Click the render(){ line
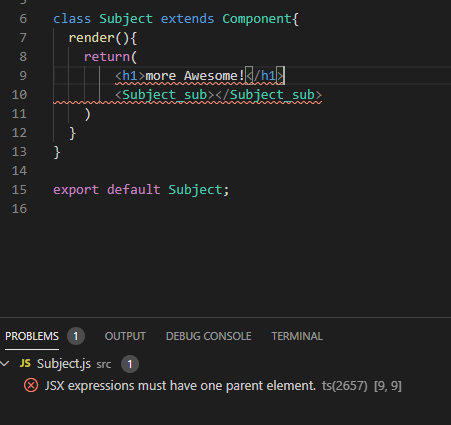Screen dimensions: 451x425 tap(103, 38)
